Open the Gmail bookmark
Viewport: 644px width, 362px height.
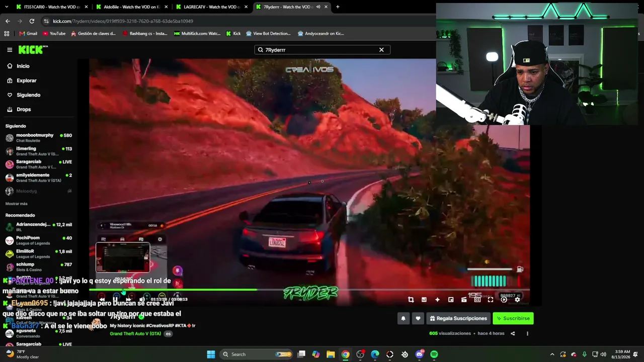[28, 34]
